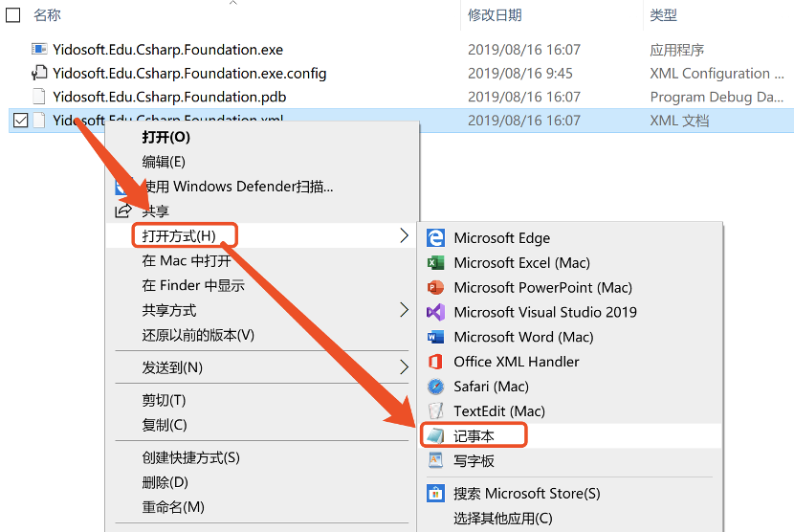
Task: Open the 发送到(N) menu entry
Action: 172,367
